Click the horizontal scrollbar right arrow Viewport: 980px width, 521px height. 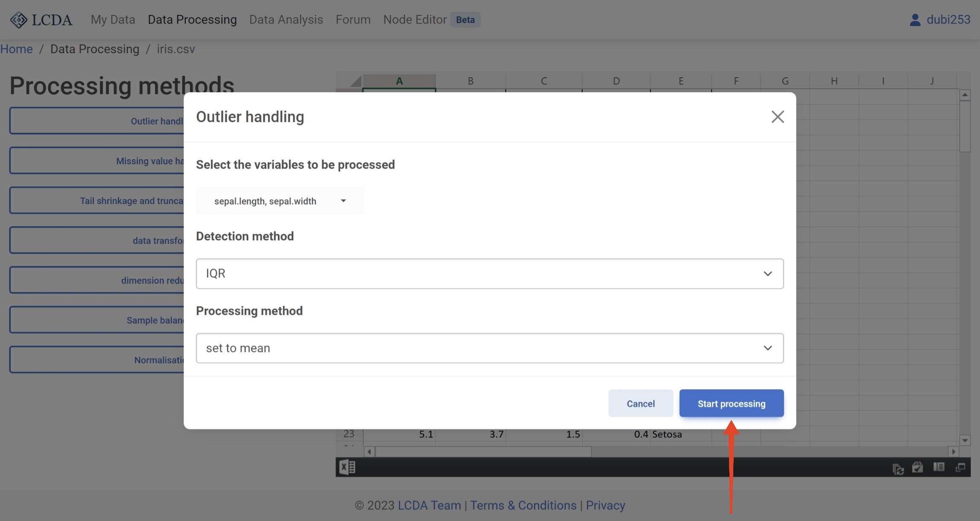[x=954, y=451]
